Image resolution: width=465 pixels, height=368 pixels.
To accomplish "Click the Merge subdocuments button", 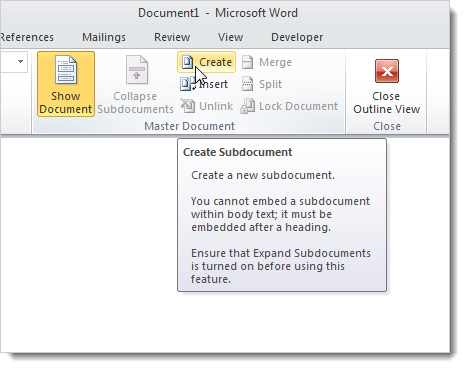I will coord(267,62).
